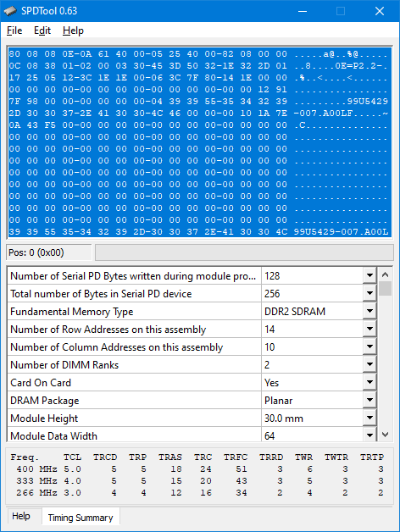Open Module Data Width dropdown

coord(369,435)
